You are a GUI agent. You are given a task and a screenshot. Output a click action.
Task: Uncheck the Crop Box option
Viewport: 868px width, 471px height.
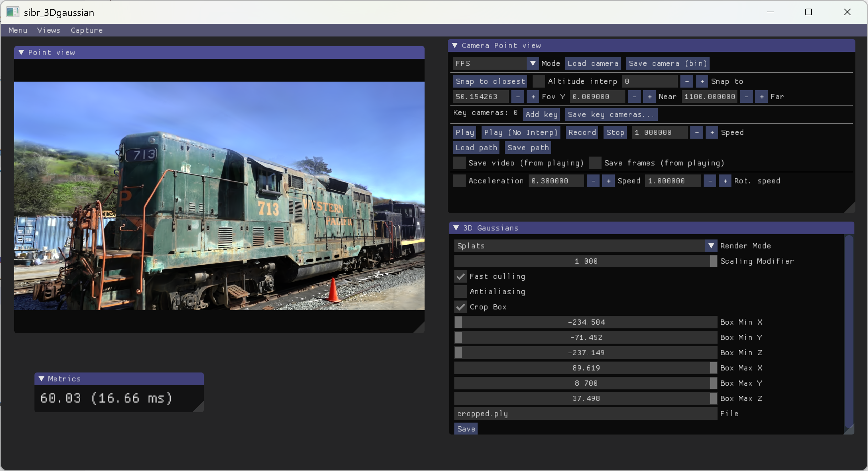[x=461, y=307]
